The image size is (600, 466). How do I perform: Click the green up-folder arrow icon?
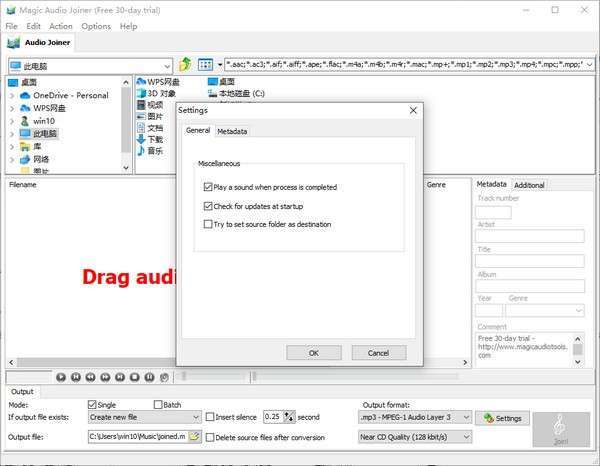pyautogui.click(x=185, y=64)
